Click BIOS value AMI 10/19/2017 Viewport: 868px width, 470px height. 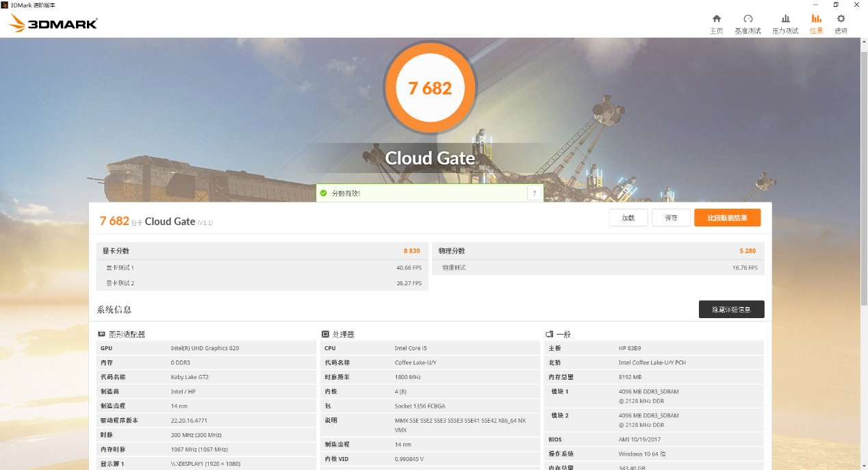click(639, 439)
